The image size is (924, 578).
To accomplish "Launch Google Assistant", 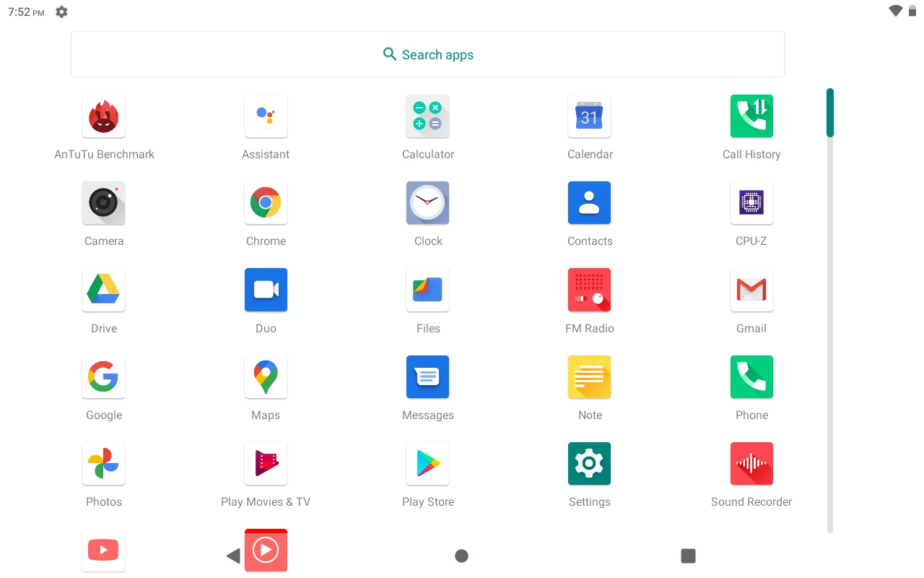I will [266, 116].
